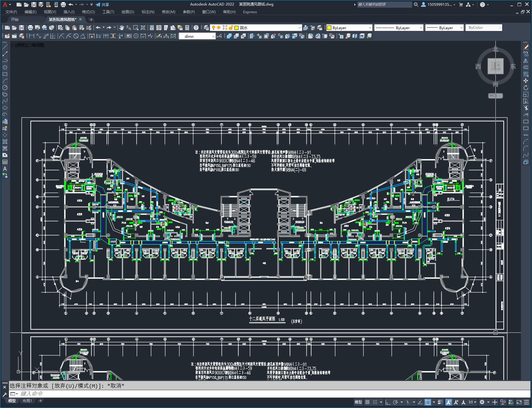
Task: Select Diameter dimension tool
Action: pyautogui.click(x=76, y=36)
